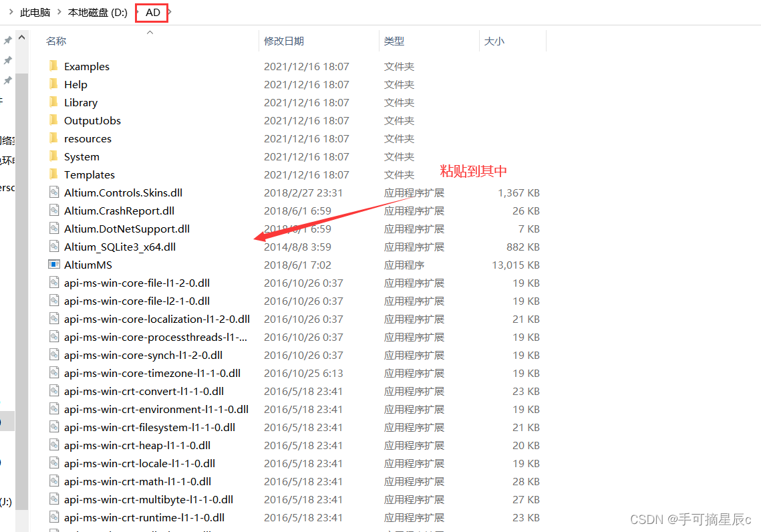
Task: Collapse the navigation pane with the up arrow
Action: click(22, 37)
